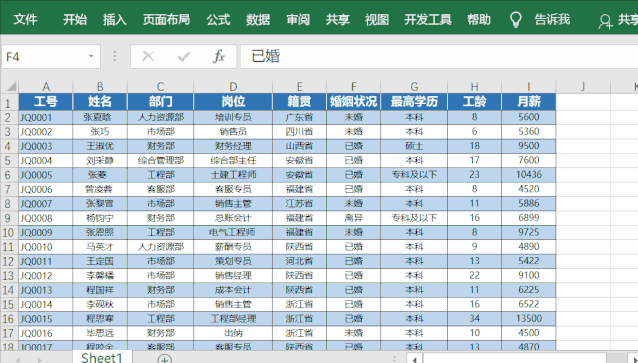Select the 土建工程师 cell
Image resolution: width=638 pixels, height=363 pixels.
[x=233, y=175]
